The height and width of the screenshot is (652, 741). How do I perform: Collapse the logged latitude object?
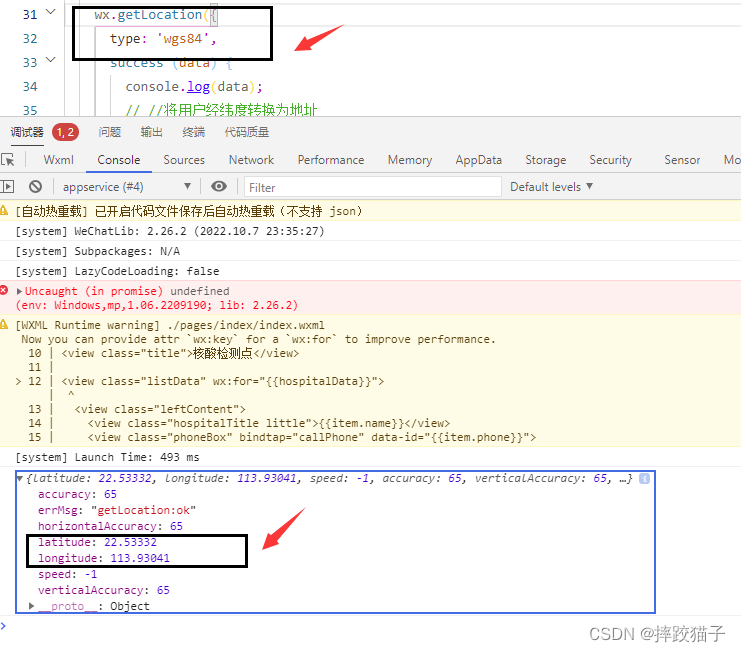click(x=21, y=479)
